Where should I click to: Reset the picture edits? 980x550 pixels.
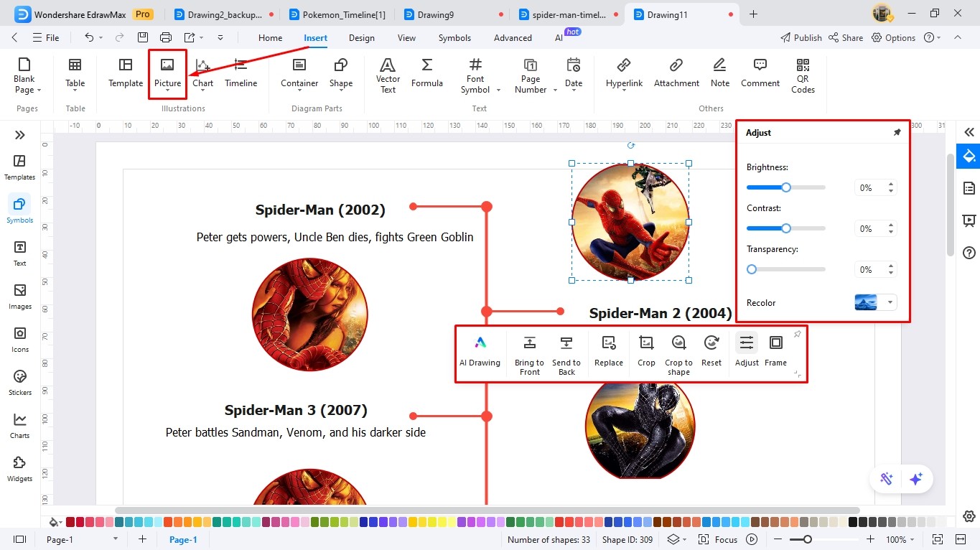tap(711, 352)
